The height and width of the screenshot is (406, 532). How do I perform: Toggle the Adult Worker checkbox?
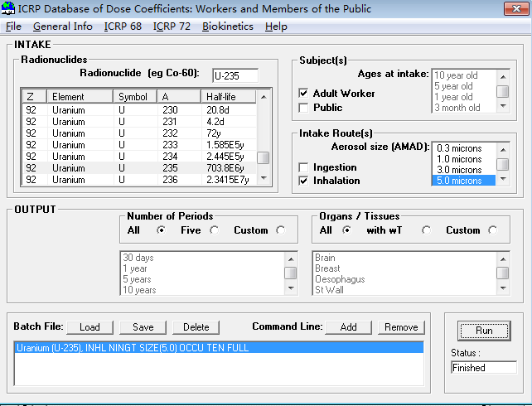304,94
